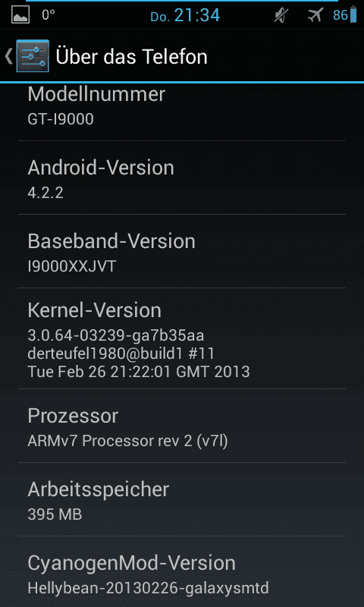Tap the 0° temperature indicator
This screenshot has width=364, height=607.
pyautogui.click(x=49, y=15)
